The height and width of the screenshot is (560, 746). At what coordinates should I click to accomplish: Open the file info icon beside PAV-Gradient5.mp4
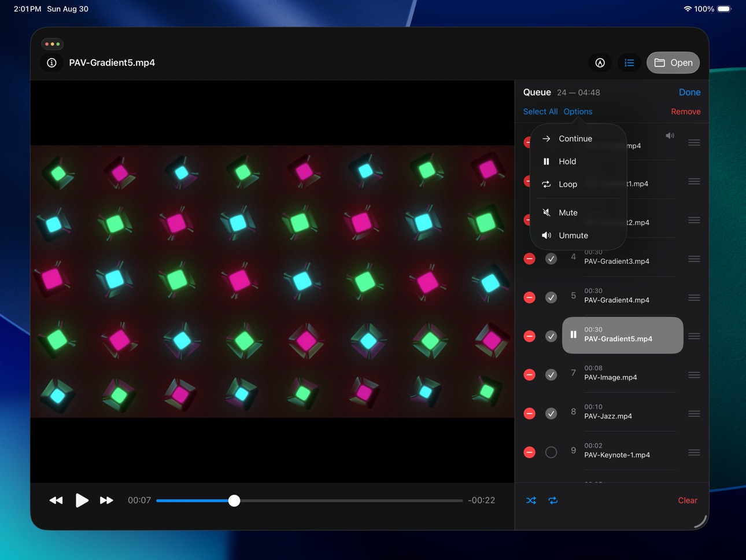tap(51, 62)
